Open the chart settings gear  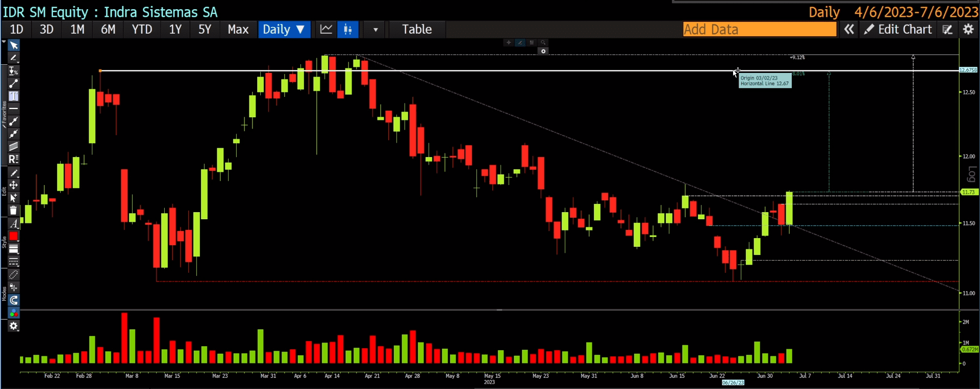[968, 30]
